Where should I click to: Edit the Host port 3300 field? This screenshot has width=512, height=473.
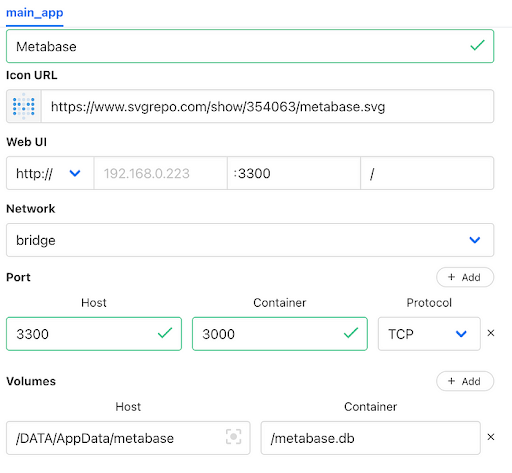click(94, 334)
